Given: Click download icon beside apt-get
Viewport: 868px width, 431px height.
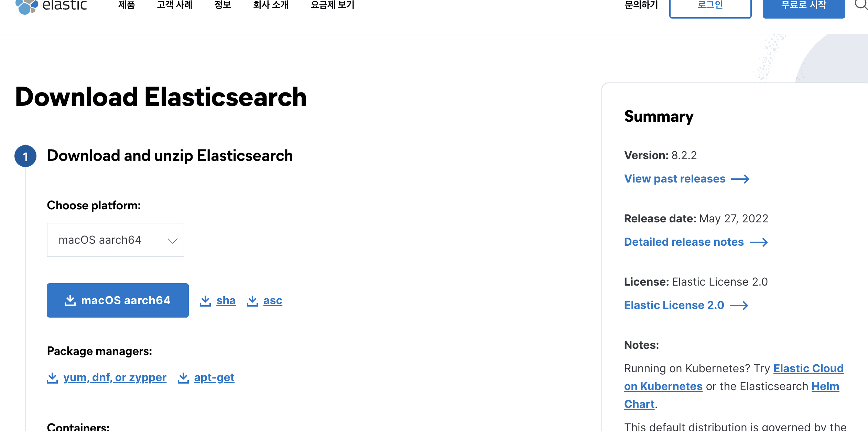Looking at the screenshot, I should (x=183, y=378).
